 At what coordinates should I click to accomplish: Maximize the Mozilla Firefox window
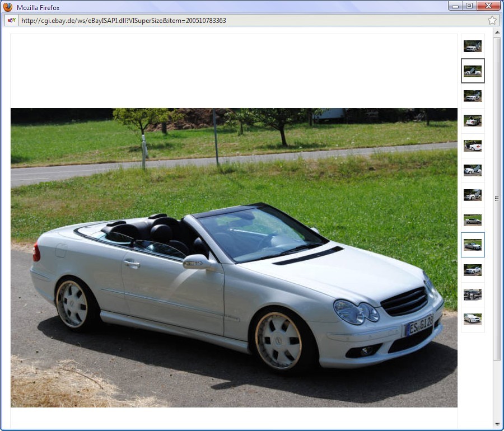pos(469,6)
